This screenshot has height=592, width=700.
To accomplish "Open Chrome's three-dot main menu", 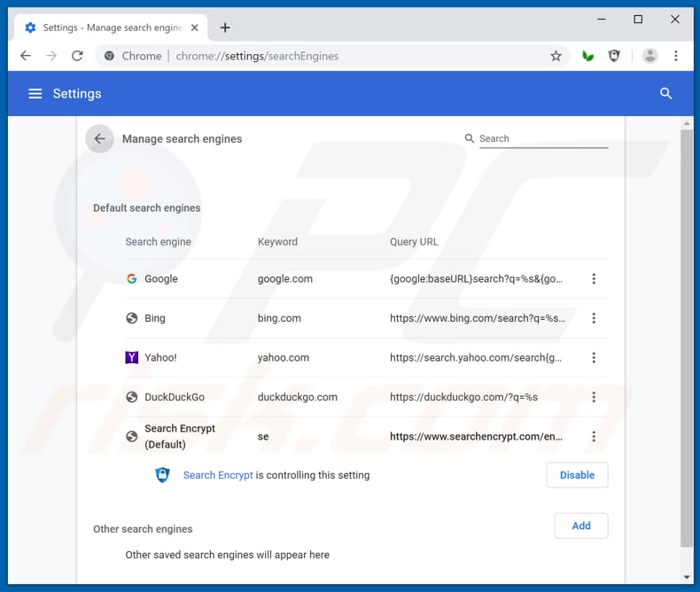I will pos(676,56).
